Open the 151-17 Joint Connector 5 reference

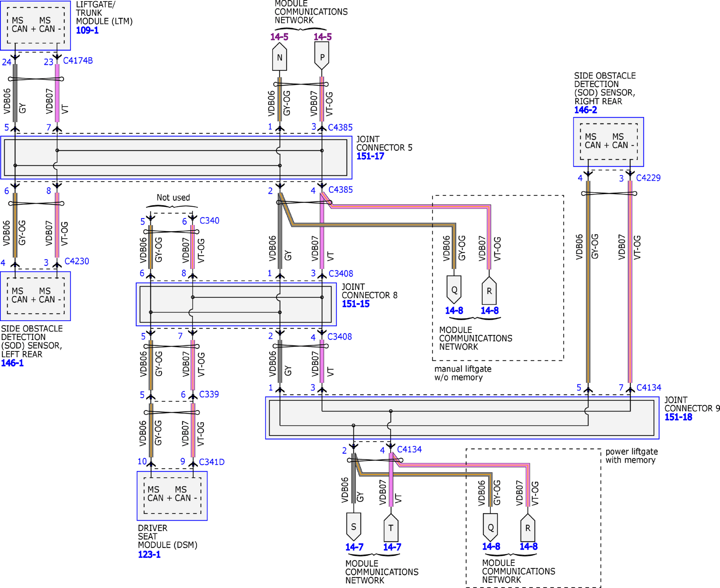click(x=370, y=156)
